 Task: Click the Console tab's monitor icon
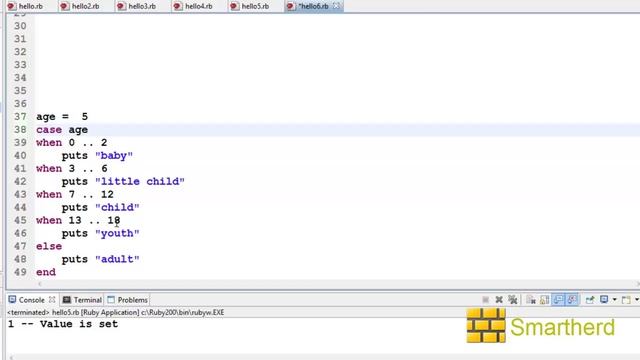[12, 300]
